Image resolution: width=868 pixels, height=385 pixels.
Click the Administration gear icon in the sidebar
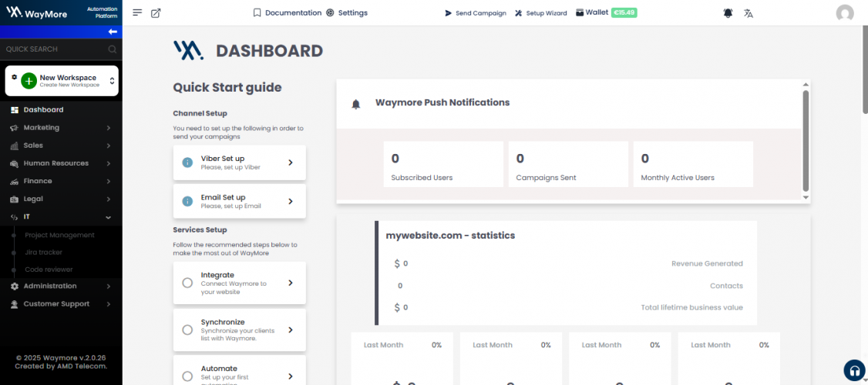pyautogui.click(x=15, y=286)
